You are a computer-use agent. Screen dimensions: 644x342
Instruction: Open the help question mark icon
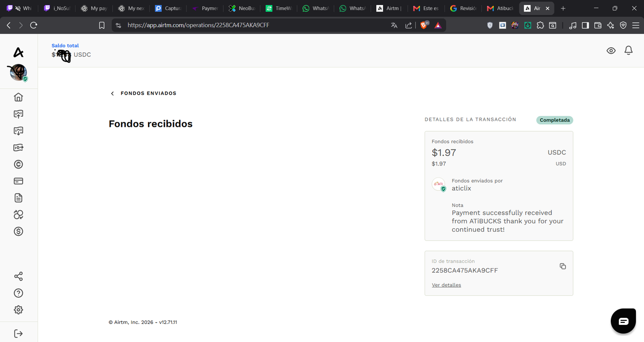(19, 293)
